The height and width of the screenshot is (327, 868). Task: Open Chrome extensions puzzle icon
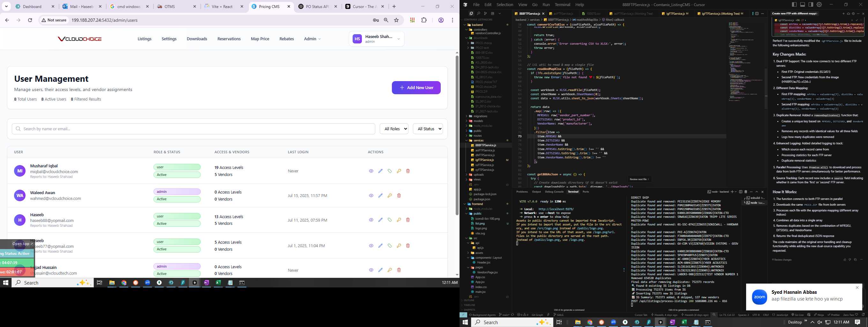pos(424,20)
